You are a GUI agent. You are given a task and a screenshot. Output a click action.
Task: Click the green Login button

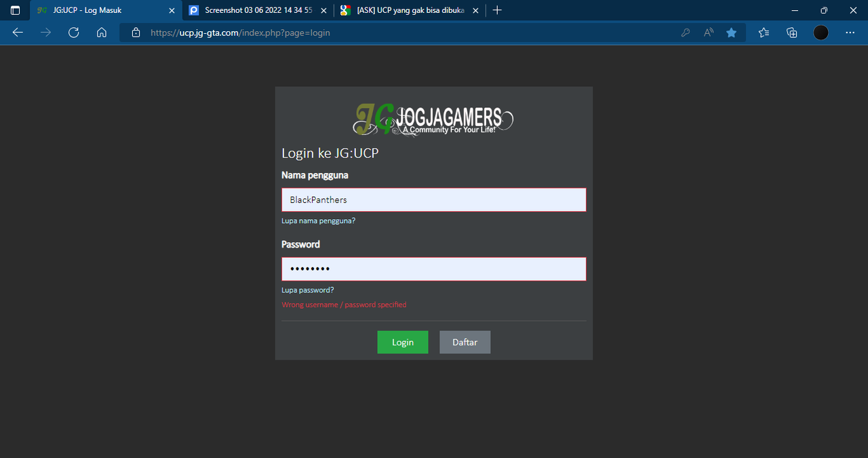403,342
